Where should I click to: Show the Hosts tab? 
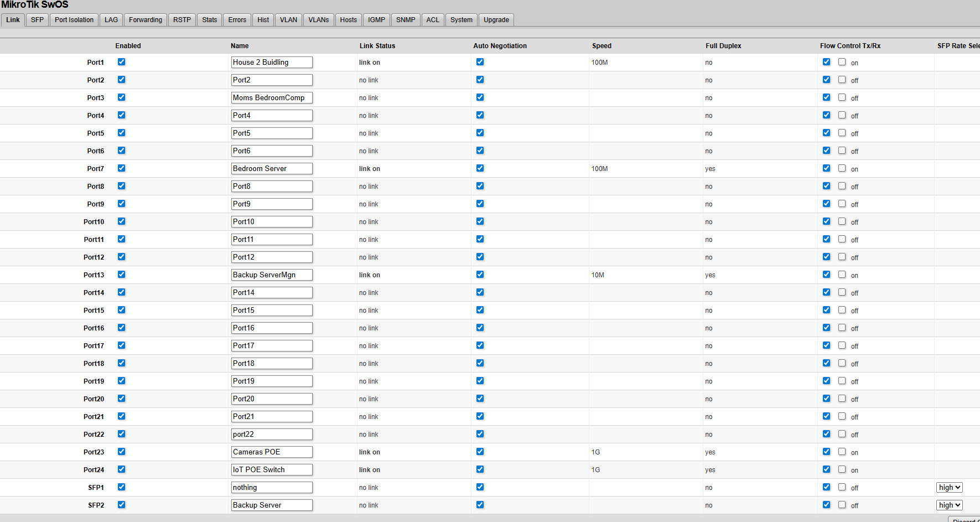tap(349, 20)
